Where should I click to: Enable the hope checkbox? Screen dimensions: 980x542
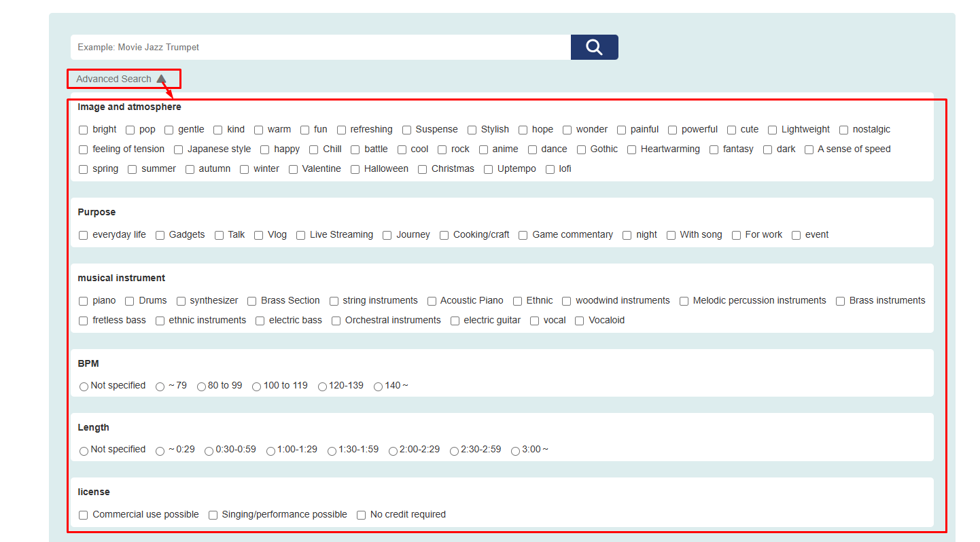pyautogui.click(x=523, y=130)
